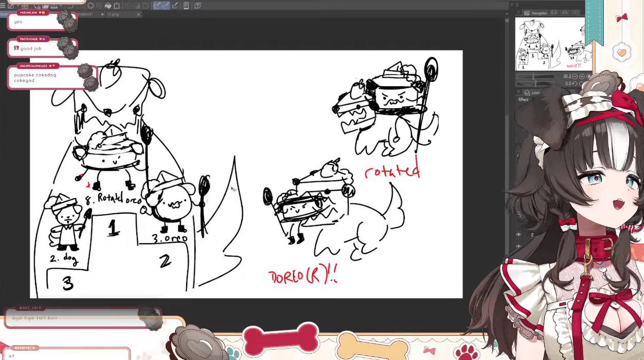The image size is (644, 360).
Task: Click the Fill tool icon in the toolbar
Action: click(x=108, y=6)
